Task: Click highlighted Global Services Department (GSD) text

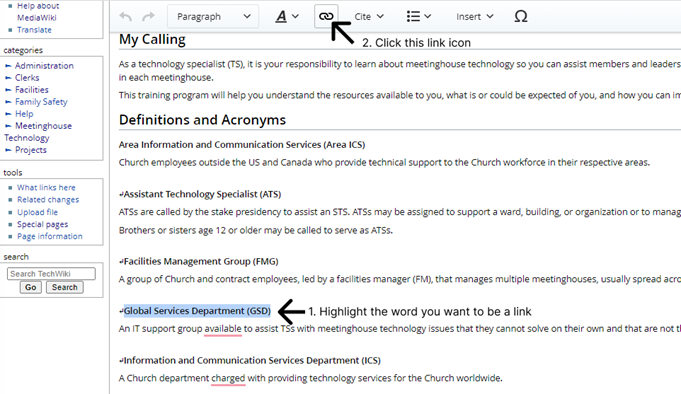Action: pos(197,311)
